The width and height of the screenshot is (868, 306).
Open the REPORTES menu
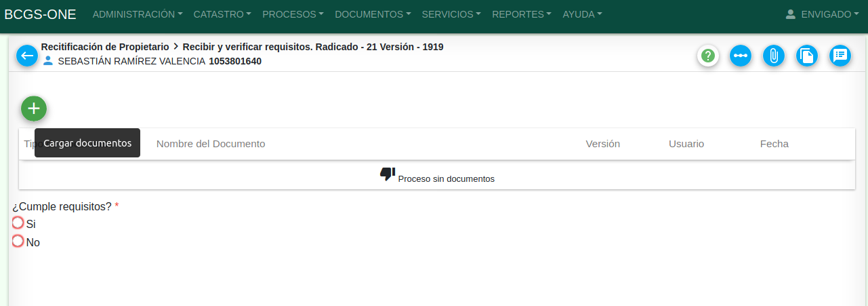[x=522, y=14]
